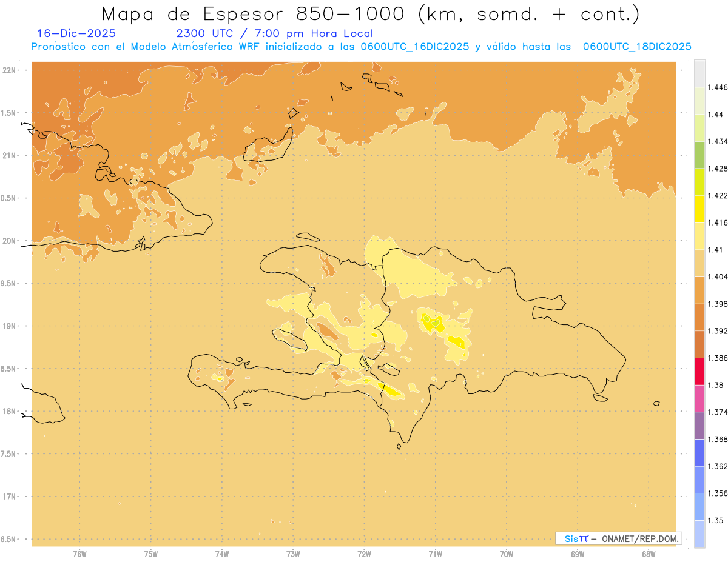
Task: Pick the green swatch between 1.428 and 1.434
Action: 699,155
